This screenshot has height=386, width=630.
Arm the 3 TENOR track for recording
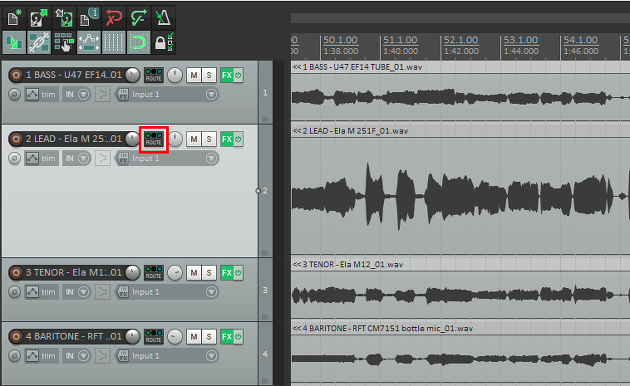pos(16,273)
